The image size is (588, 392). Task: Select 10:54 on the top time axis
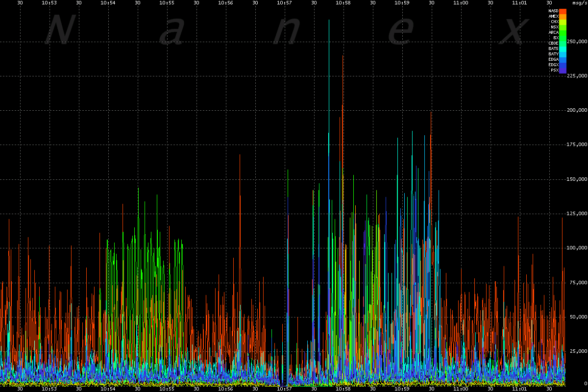(x=108, y=2)
